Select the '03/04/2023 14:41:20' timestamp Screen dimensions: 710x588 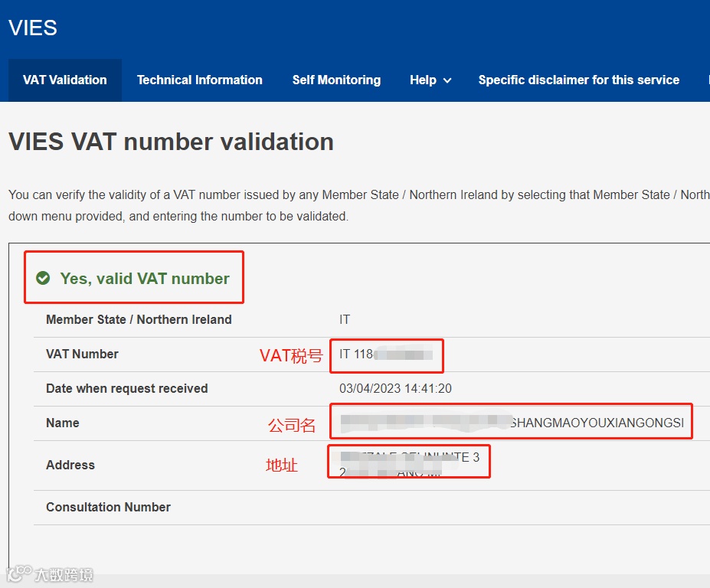[395, 388]
